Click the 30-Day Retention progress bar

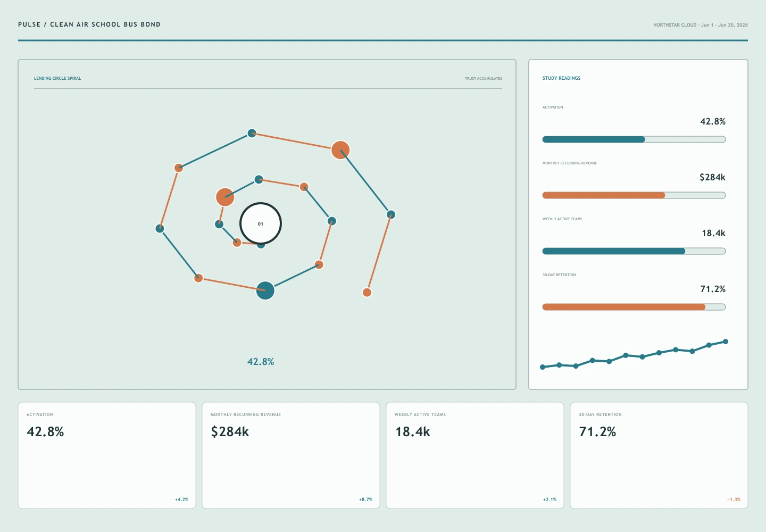634,307
